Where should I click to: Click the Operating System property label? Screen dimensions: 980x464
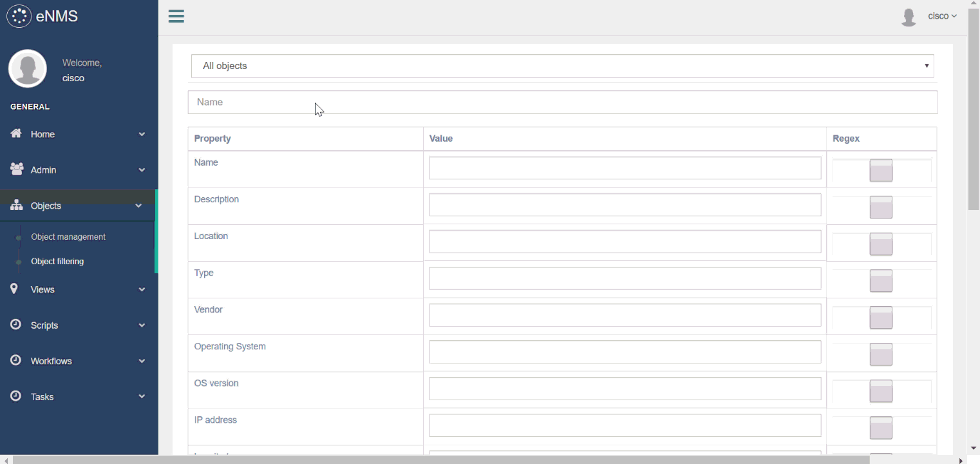(230, 346)
